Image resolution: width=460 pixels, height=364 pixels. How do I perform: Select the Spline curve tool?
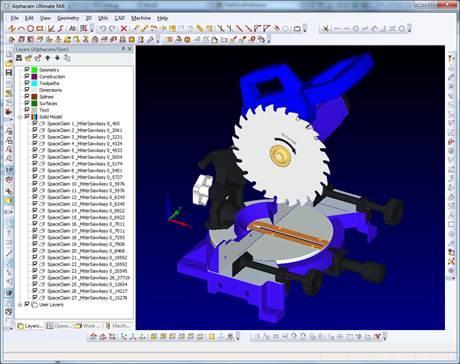point(61,29)
